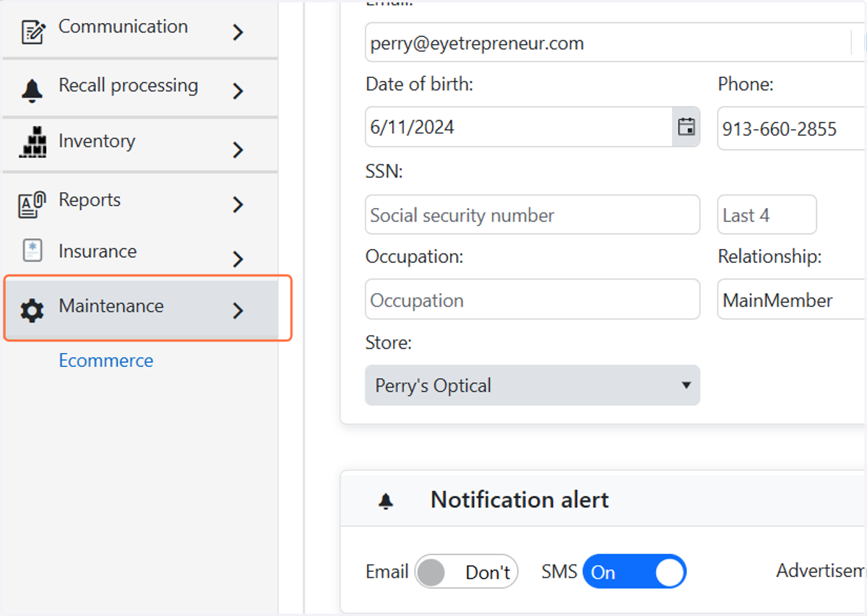Image resolution: width=867 pixels, height=616 pixels.
Task: Click the Social security number field
Action: pos(532,214)
